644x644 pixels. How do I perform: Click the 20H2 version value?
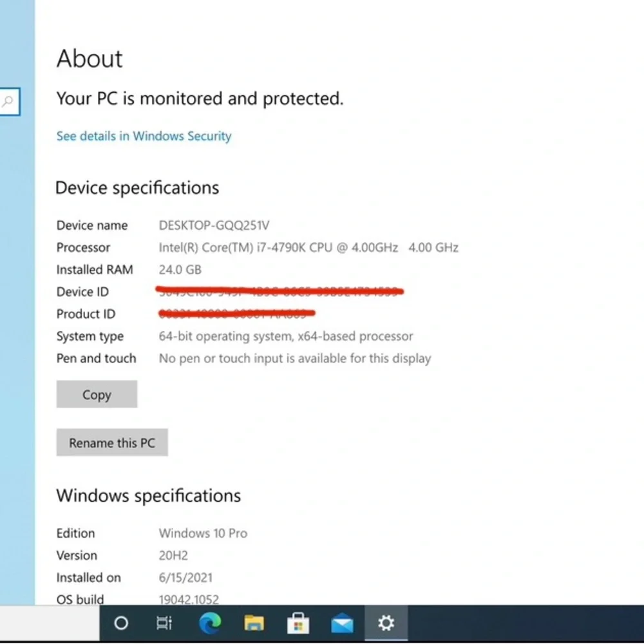(x=173, y=555)
